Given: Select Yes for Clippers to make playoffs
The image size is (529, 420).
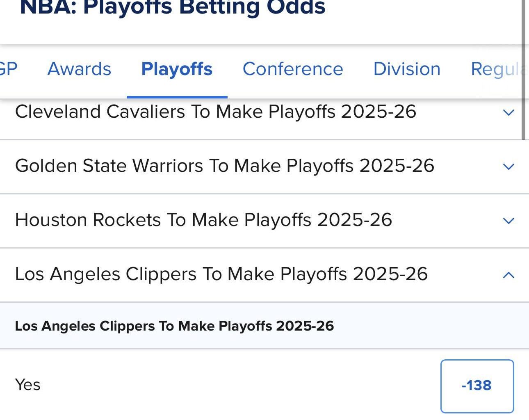Looking at the screenshot, I should tap(27, 385).
